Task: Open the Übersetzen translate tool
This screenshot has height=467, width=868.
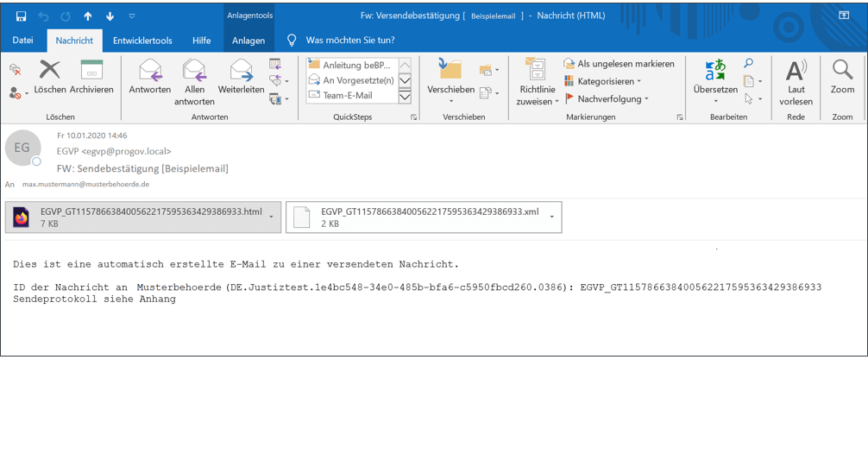Action: [x=715, y=71]
